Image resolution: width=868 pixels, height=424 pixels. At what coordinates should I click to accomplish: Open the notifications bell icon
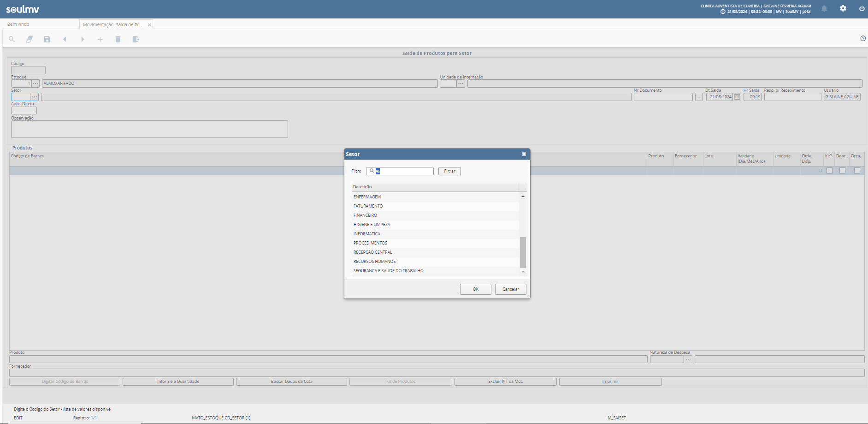tap(824, 8)
